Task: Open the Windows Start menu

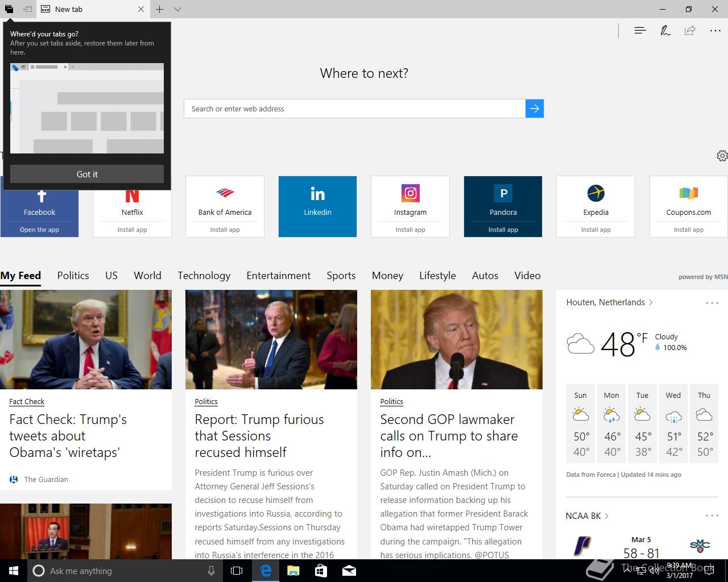Action: click(14, 571)
